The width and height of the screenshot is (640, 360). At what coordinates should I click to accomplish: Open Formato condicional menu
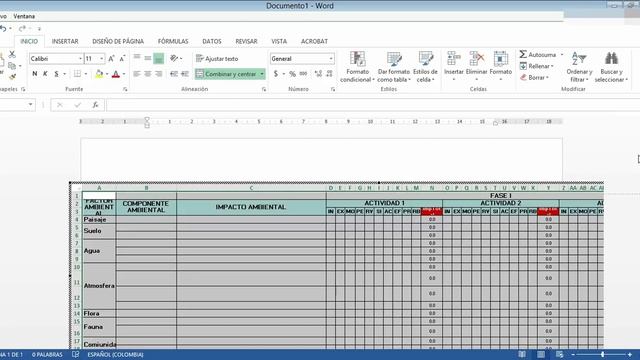coord(358,67)
